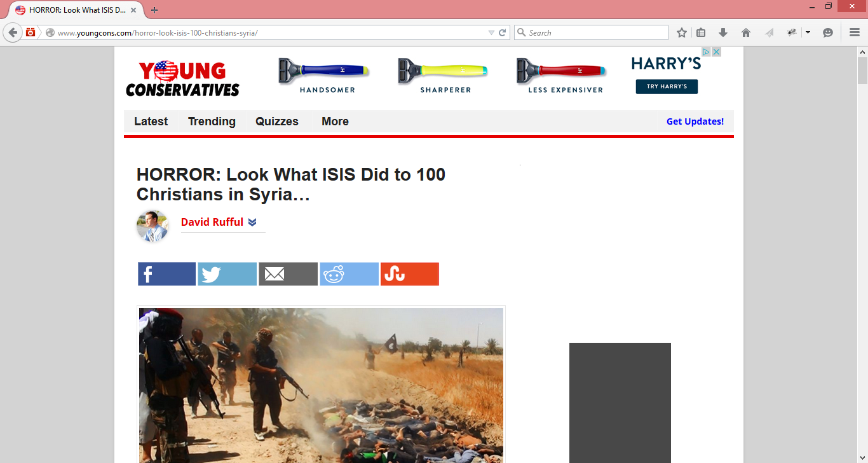This screenshot has height=463, width=868.
Task: Share the article on Twitter
Action: [227, 274]
